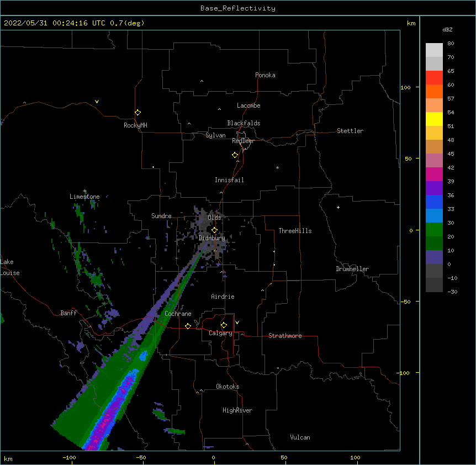Viewport: 476px width, 465px height.
Task: Click the white asterisk marker east of Innisfail
Action: point(277,168)
